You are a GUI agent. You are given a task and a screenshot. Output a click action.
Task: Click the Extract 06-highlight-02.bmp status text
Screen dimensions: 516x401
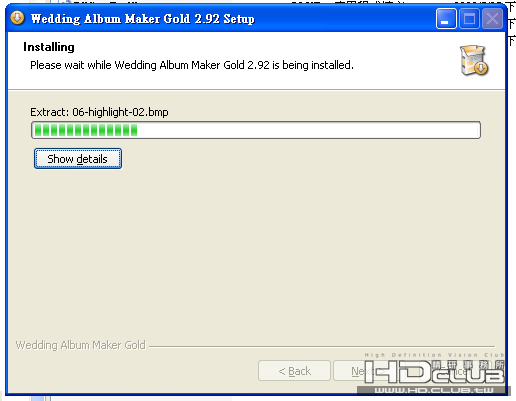pyautogui.click(x=99, y=112)
